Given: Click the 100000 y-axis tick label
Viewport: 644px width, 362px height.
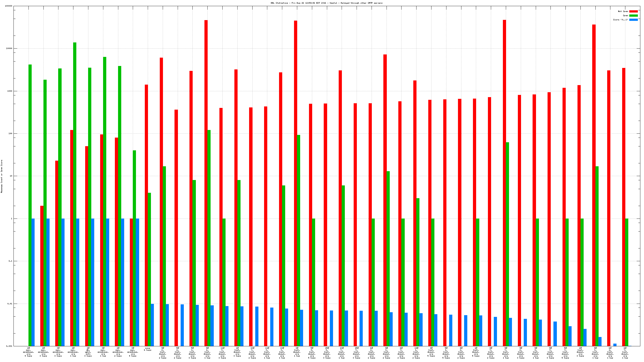Looking at the screenshot, I should click(9, 6).
